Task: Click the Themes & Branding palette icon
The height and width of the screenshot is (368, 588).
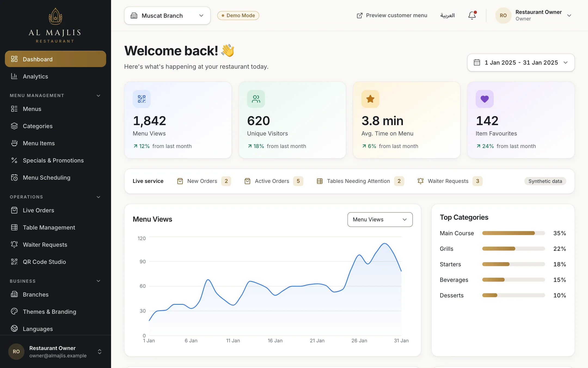Action: 14,311
